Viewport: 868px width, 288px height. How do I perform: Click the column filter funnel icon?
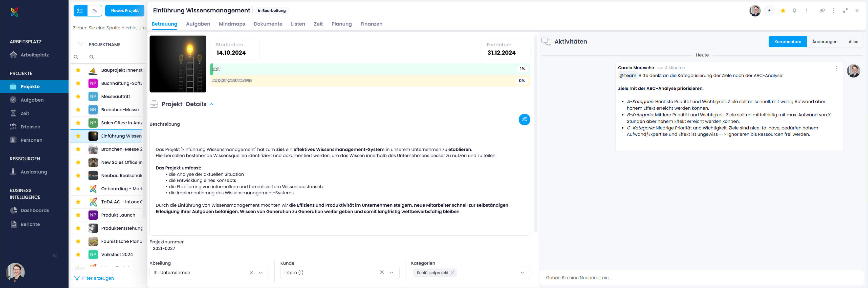tap(80, 44)
